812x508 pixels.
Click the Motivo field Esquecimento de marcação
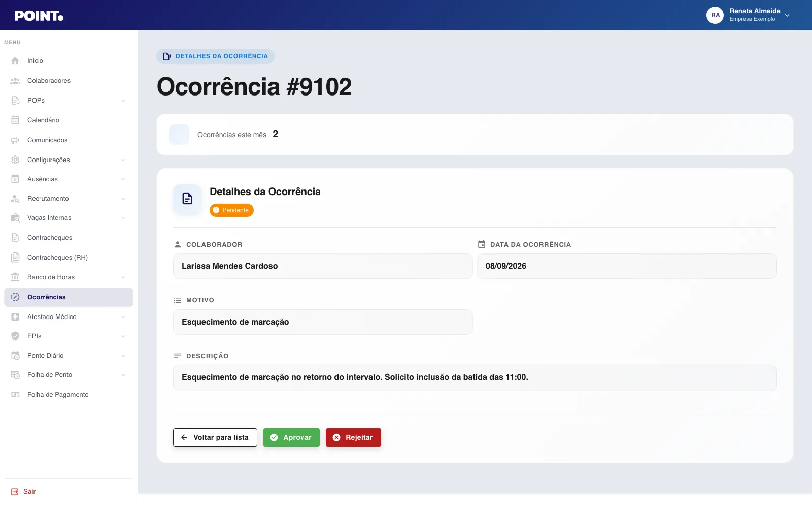323,322
